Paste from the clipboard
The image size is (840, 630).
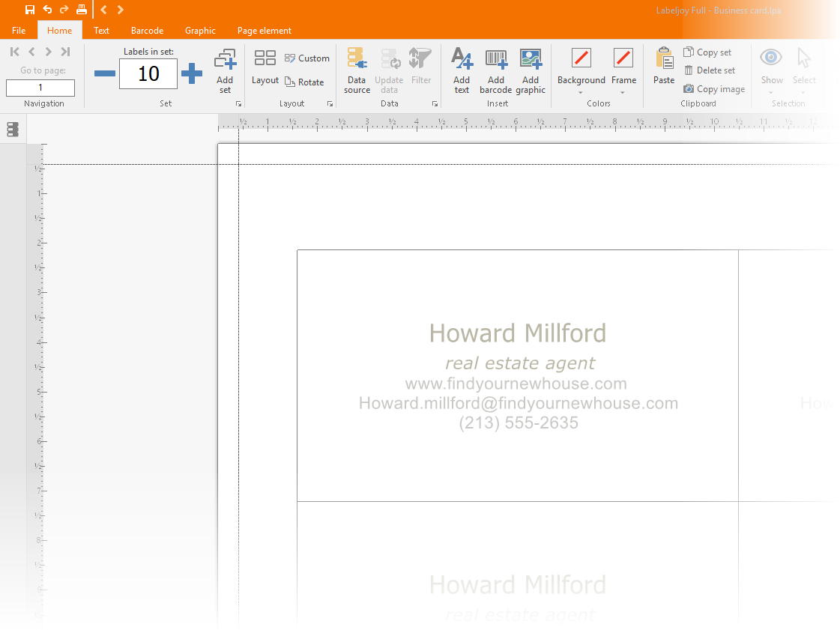click(665, 65)
